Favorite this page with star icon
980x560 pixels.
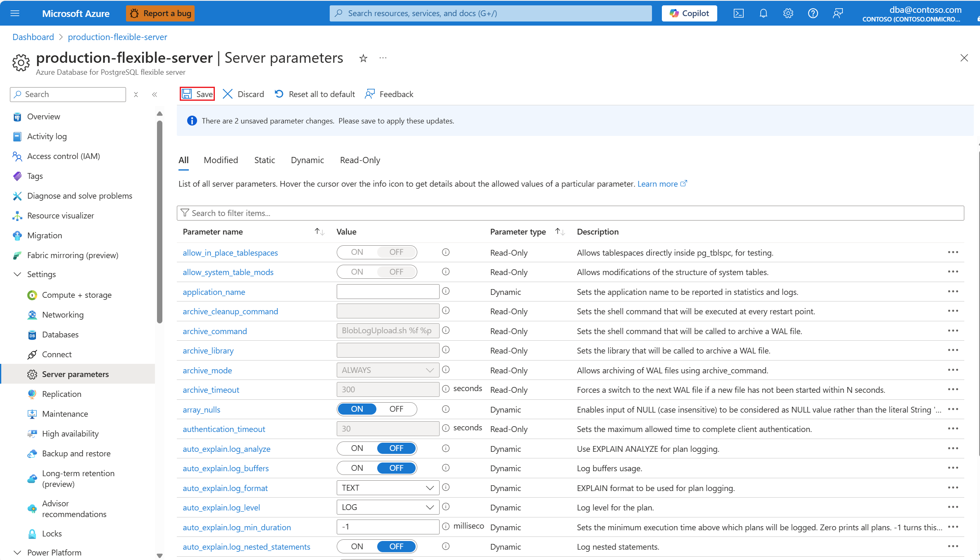pos(363,58)
